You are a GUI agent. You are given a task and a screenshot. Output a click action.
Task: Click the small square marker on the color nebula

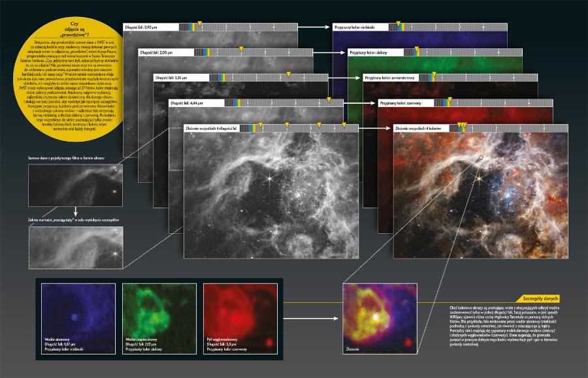pos(481,158)
